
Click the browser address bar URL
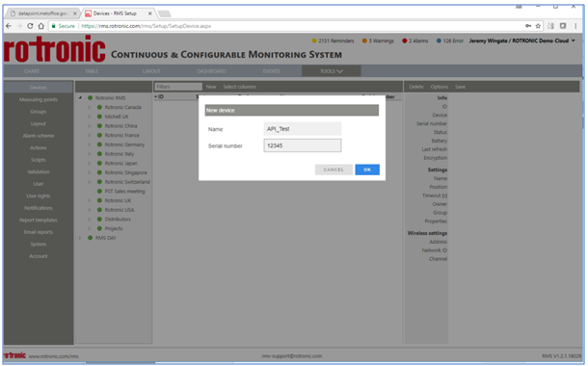pyautogui.click(x=147, y=26)
